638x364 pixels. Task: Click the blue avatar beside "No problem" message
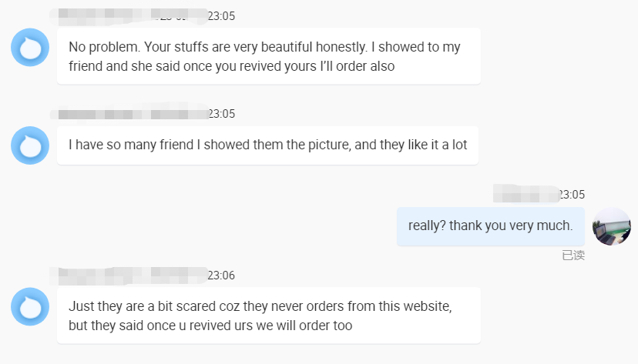pos(30,48)
